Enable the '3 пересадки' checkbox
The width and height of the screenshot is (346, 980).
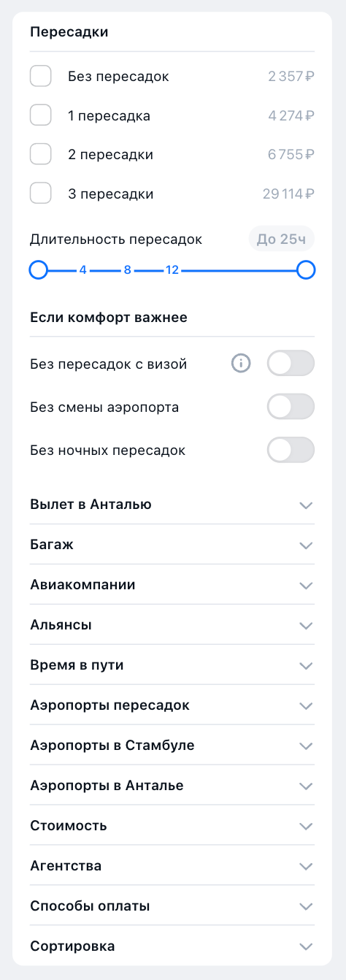40,194
